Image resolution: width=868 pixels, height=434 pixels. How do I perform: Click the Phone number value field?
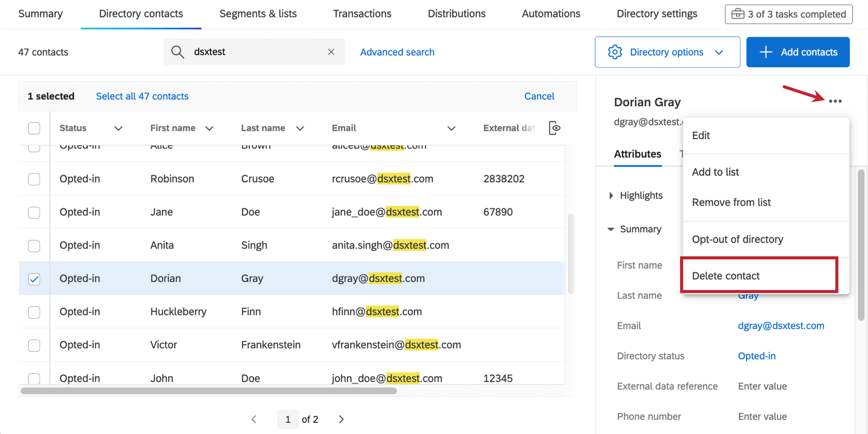point(762,417)
